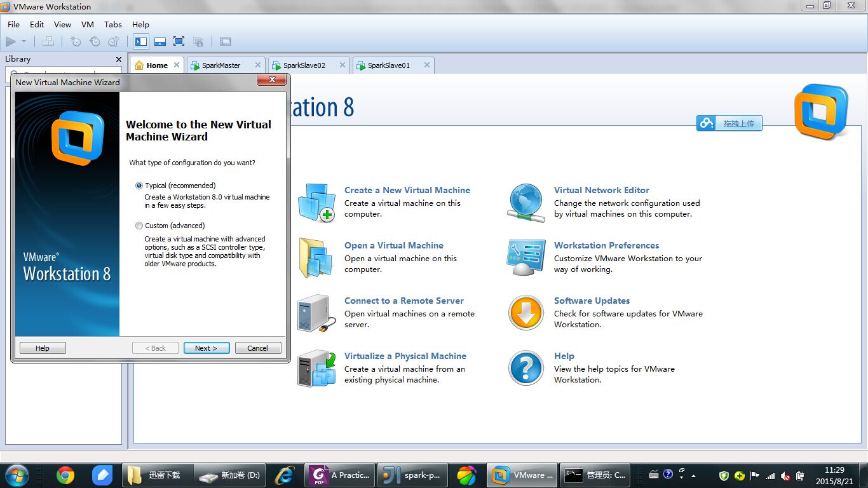Click the Unity mode toolbar icon
This screenshot has width=868, height=488.
pyautogui.click(x=198, y=41)
